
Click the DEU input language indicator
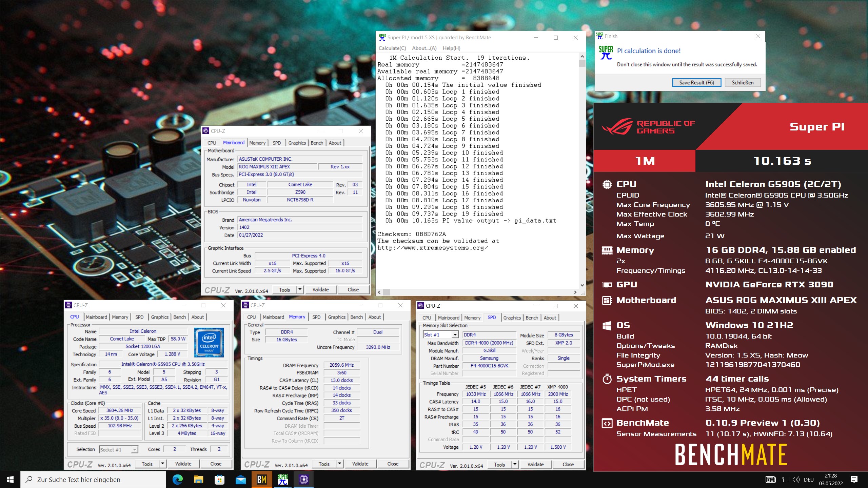[809, 480]
